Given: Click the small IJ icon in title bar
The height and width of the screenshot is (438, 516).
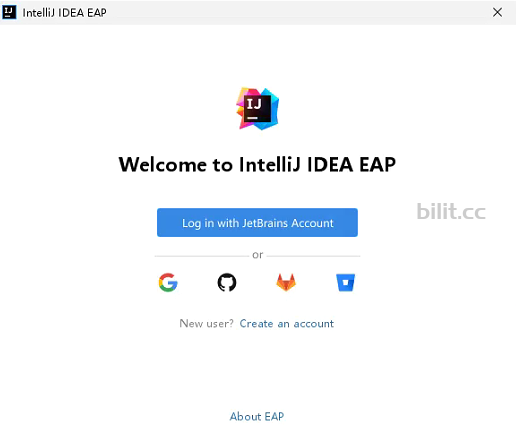Looking at the screenshot, I should point(9,12).
